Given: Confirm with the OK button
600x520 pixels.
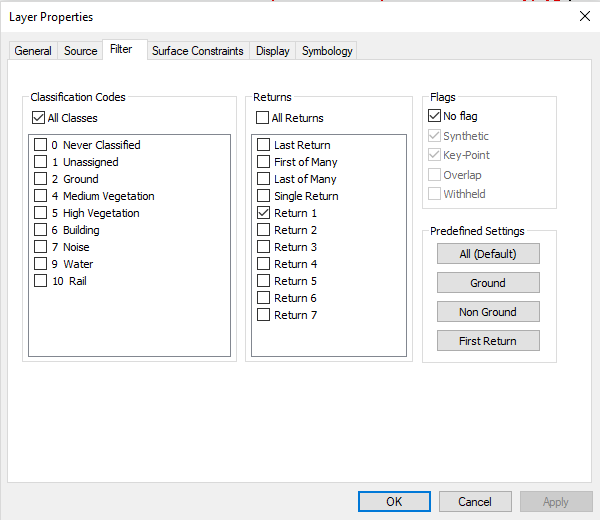Looking at the screenshot, I should coord(394,502).
